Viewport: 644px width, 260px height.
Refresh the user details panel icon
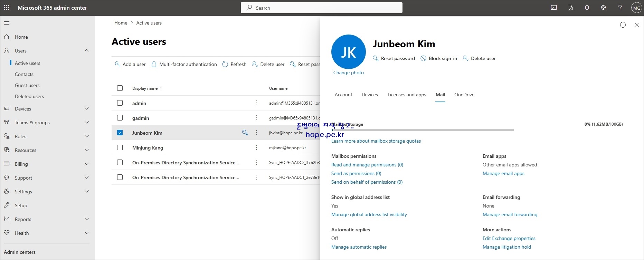click(x=623, y=25)
